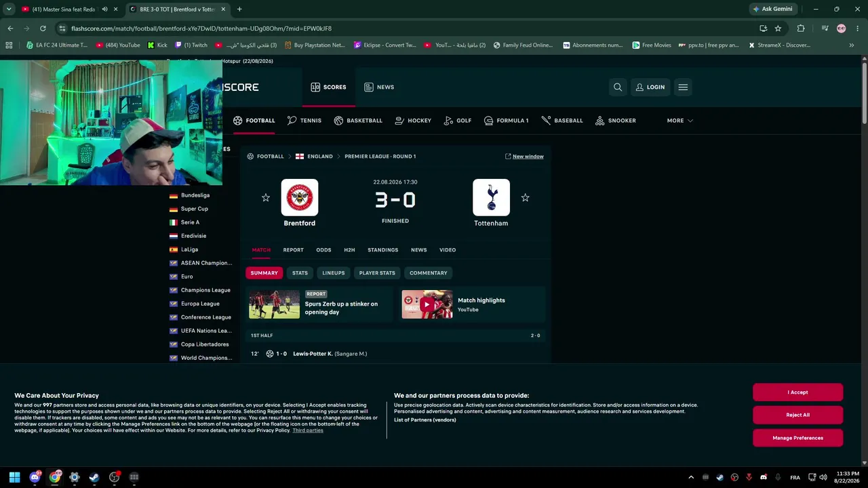Switch to the Player Stats sub-tab

click(x=377, y=273)
